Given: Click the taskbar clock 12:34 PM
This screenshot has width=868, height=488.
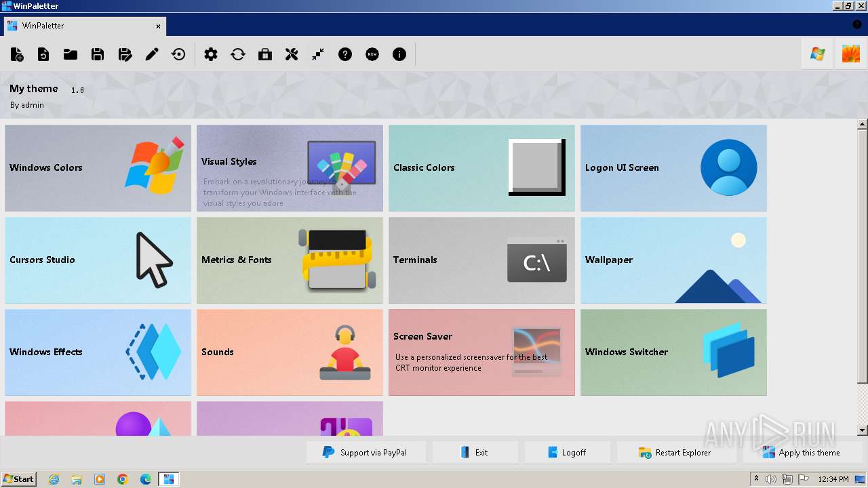Looking at the screenshot, I should [x=833, y=479].
